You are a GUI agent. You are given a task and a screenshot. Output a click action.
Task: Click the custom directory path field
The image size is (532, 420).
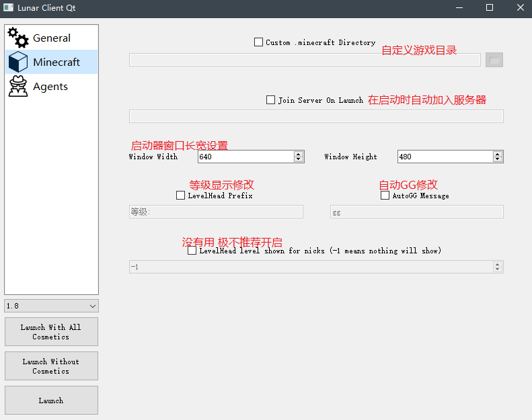pyautogui.click(x=305, y=60)
